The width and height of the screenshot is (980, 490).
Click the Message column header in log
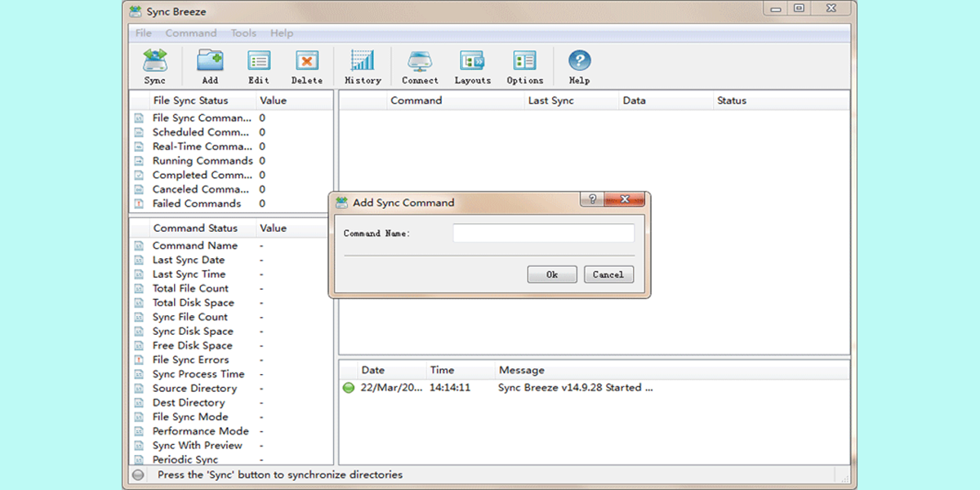[x=672, y=370]
